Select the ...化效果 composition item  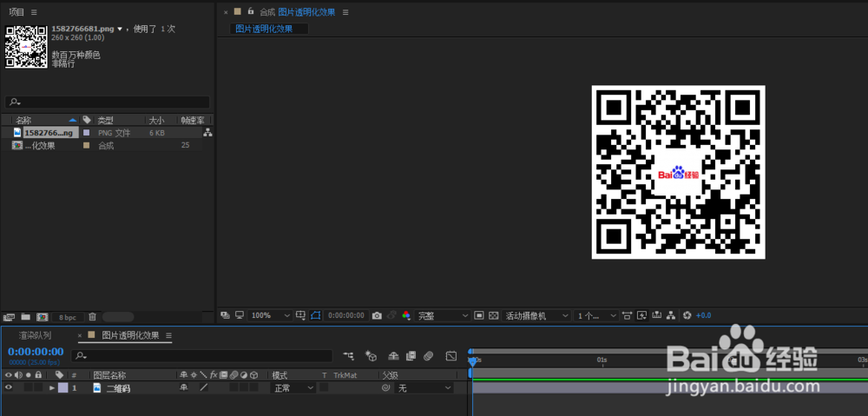pos(40,146)
